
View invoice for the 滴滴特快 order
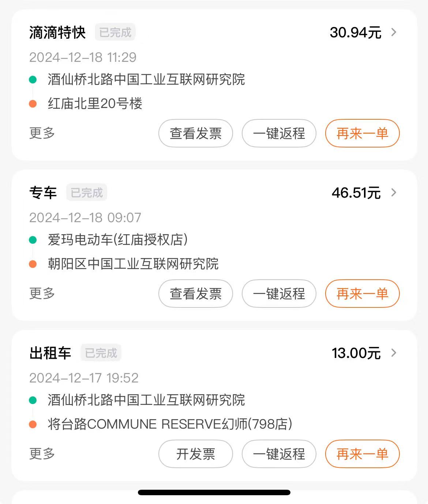[196, 133]
